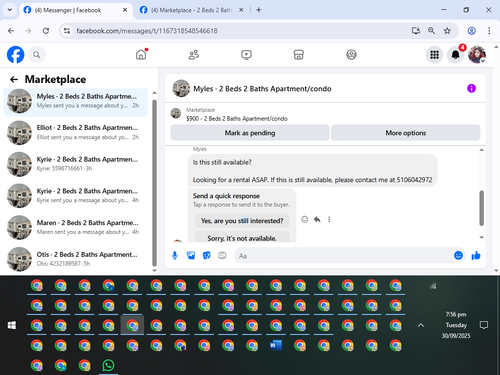Click chat scrollbar down arrow
The height and width of the screenshot is (375, 500).
point(481,237)
